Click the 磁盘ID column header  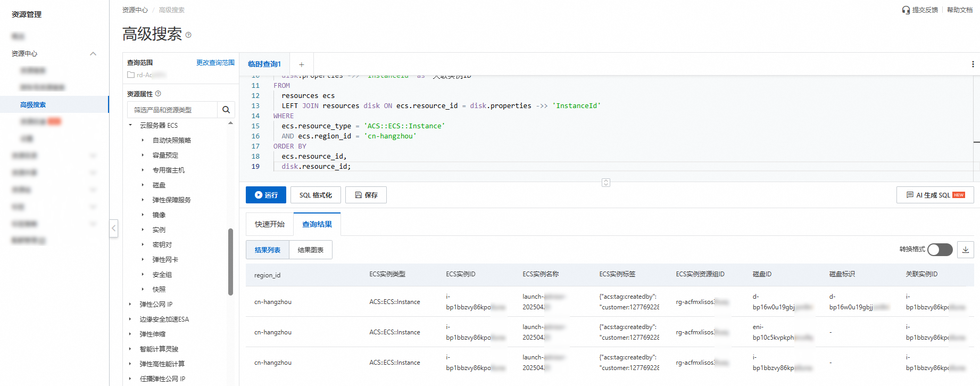tap(762, 274)
